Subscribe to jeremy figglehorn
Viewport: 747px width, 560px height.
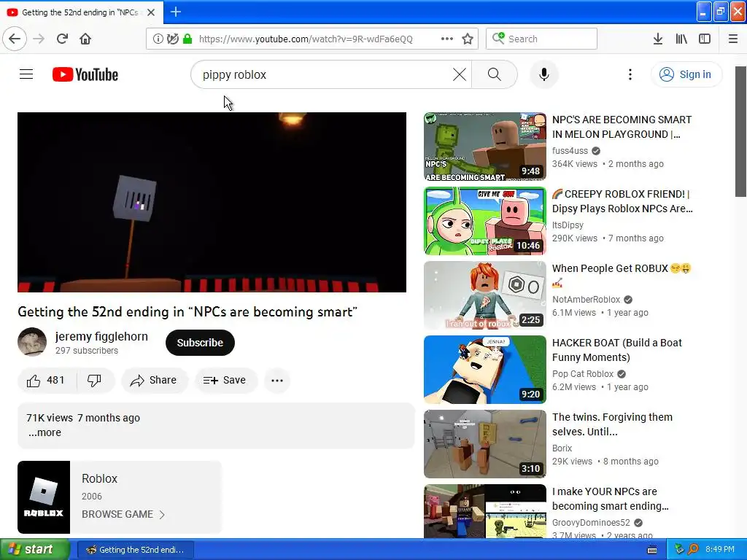[200, 343]
